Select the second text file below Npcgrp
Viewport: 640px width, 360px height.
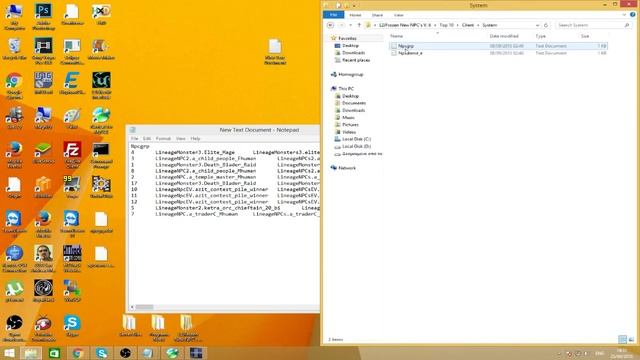[498, 53]
